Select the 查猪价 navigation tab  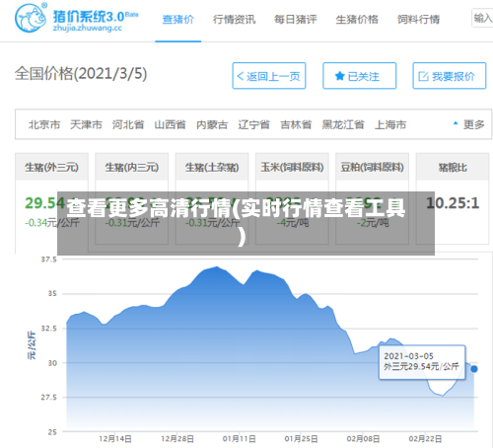click(178, 20)
